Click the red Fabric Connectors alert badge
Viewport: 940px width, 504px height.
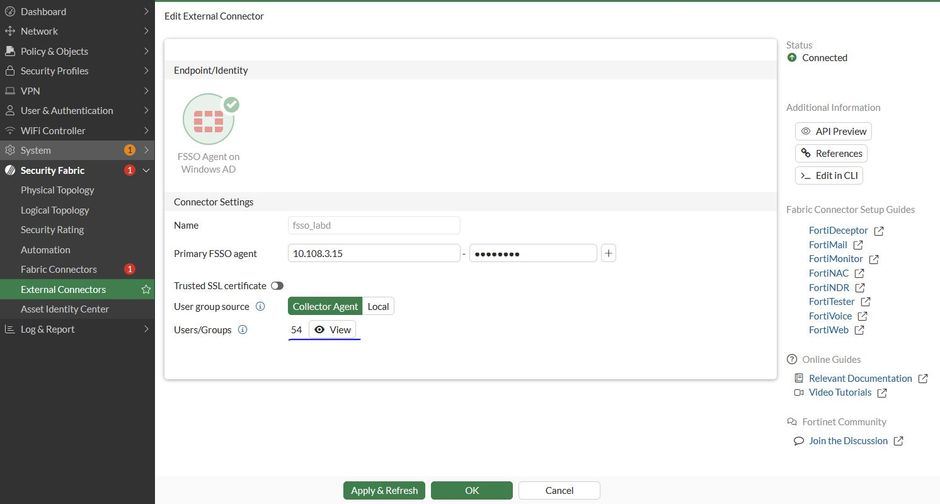pyautogui.click(x=129, y=269)
